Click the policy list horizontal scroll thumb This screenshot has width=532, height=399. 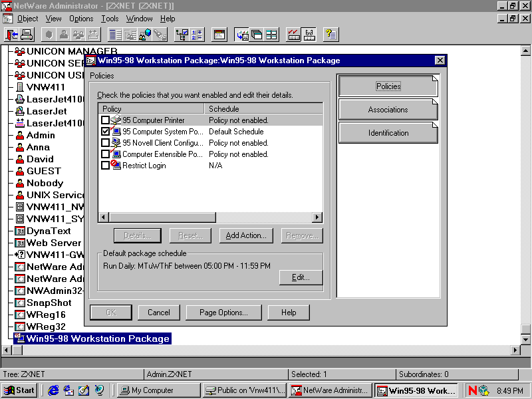coord(162,217)
